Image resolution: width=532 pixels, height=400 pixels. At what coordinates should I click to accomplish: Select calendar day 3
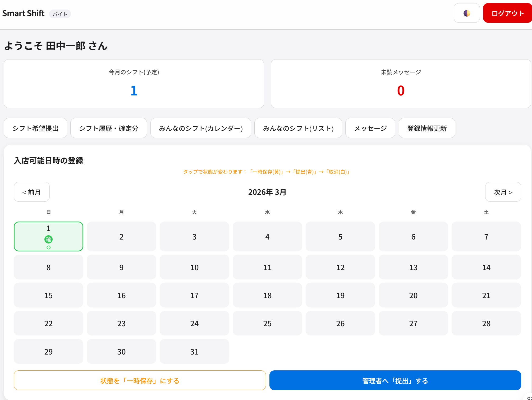point(194,237)
